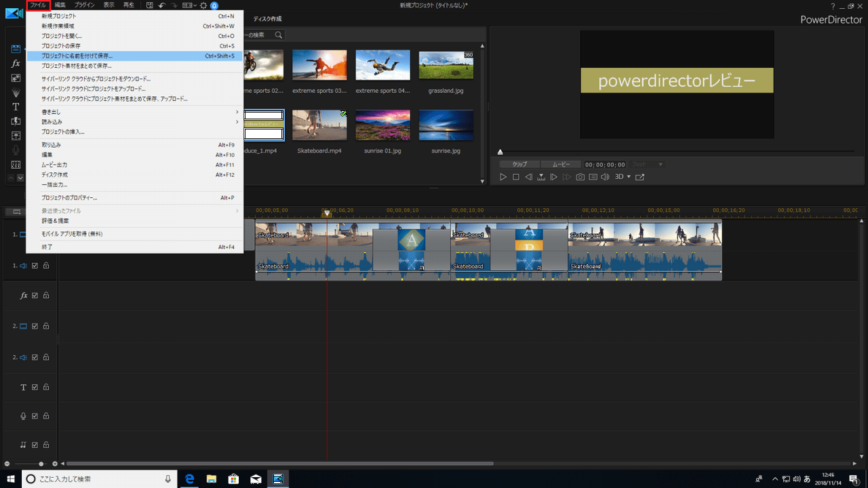Open the aspect ratio 16:9 dropdown
Image resolution: width=868 pixels, height=488 pixels.
click(x=190, y=5)
